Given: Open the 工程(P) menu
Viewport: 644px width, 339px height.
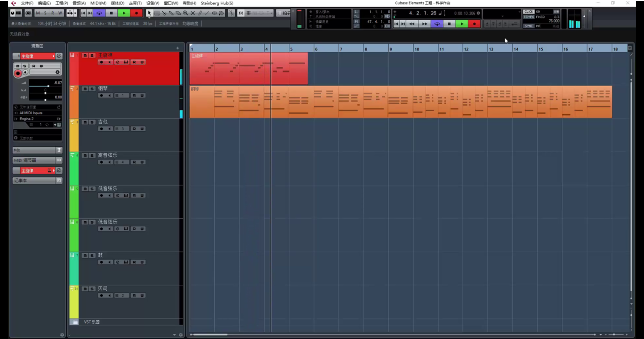Looking at the screenshot, I should pyautogui.click(x=62, y=3).
